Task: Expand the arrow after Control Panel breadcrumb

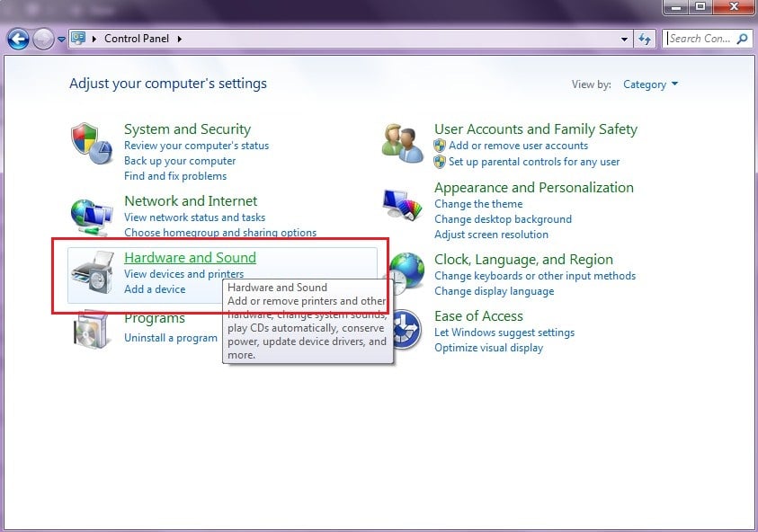Action: [179, 39]
